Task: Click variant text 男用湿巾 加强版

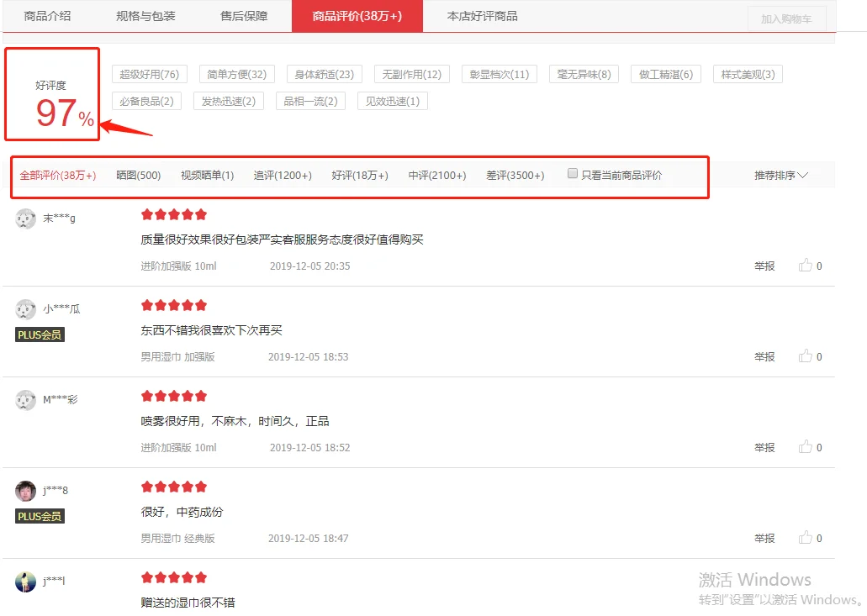Action: (x=177, y=357)
